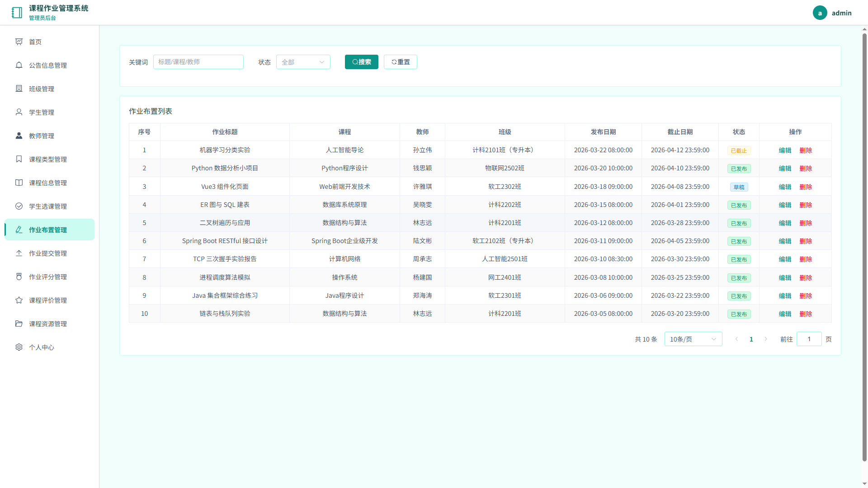Delete the 机器学习分类实验 assignment
Screen dimensions: 868x488
pos(806,150)
